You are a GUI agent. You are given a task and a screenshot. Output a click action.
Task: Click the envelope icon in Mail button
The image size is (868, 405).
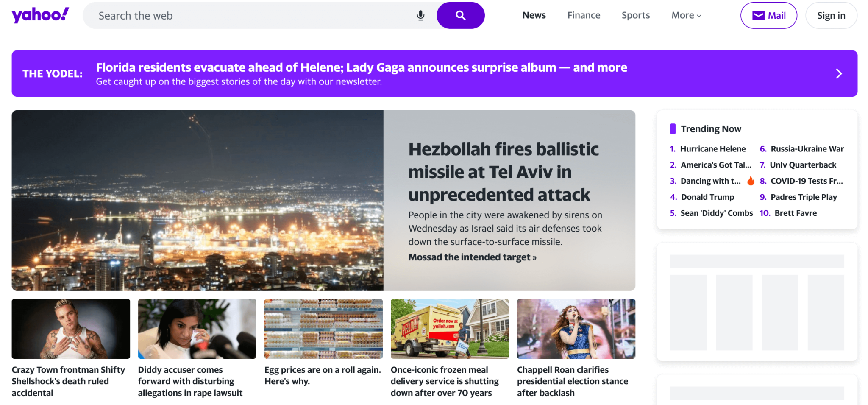tap(758, 16)
